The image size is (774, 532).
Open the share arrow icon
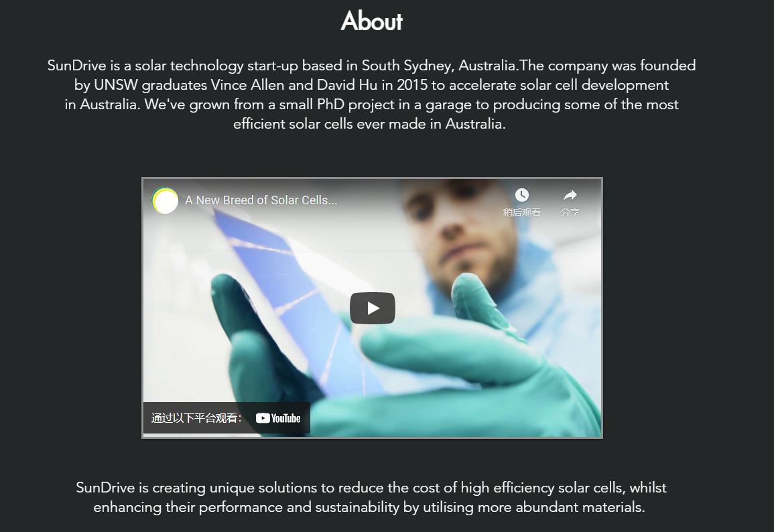[570, 195]
